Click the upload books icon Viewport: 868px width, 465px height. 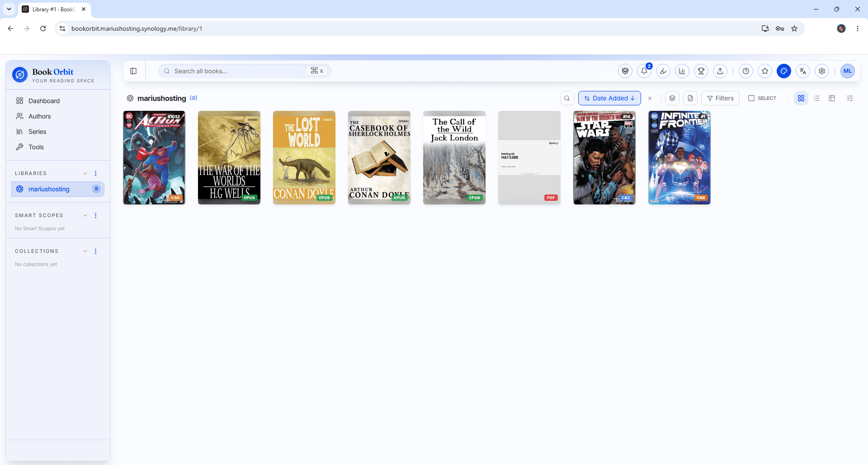pos(720,71)
